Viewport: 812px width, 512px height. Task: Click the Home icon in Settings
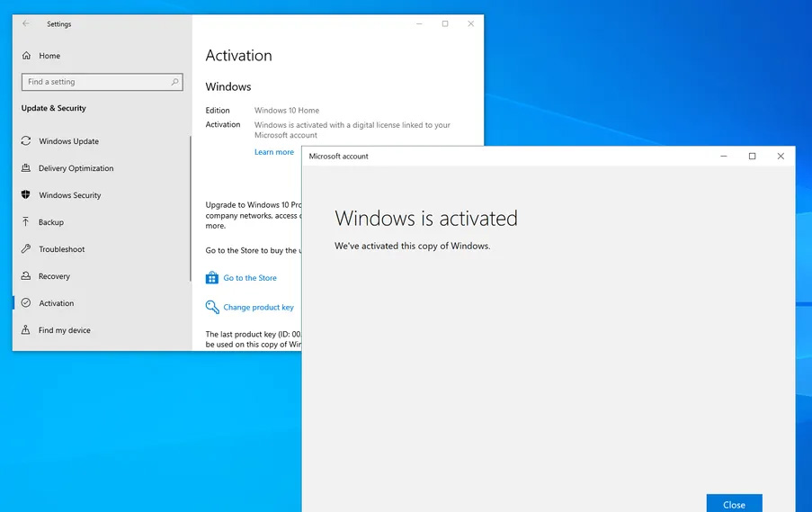point(27,56)
